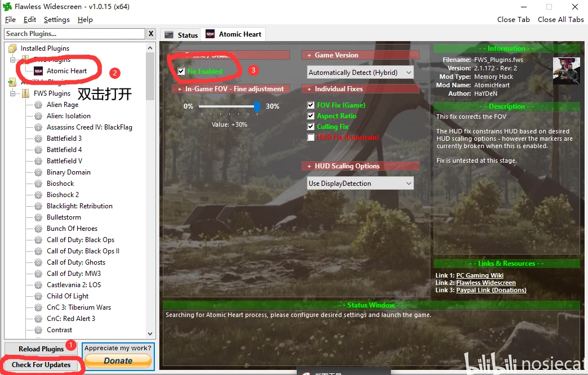Toggle the FOV Fix (Game) checkbox
Image resolution: width=588 pixels, height=375 pixels.
[310, 105]
